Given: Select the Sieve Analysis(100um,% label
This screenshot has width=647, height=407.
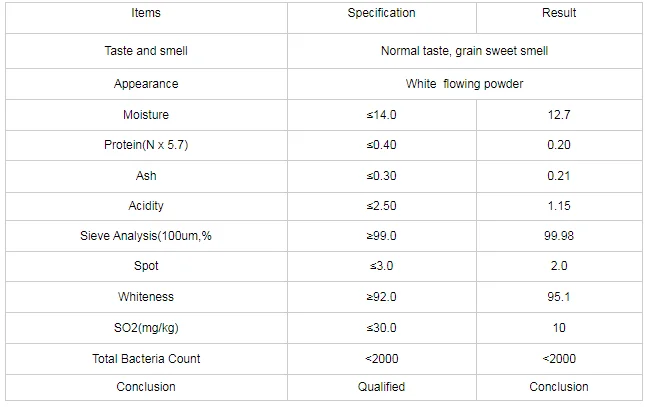Looking at the screenshot, I should [145, 236].
